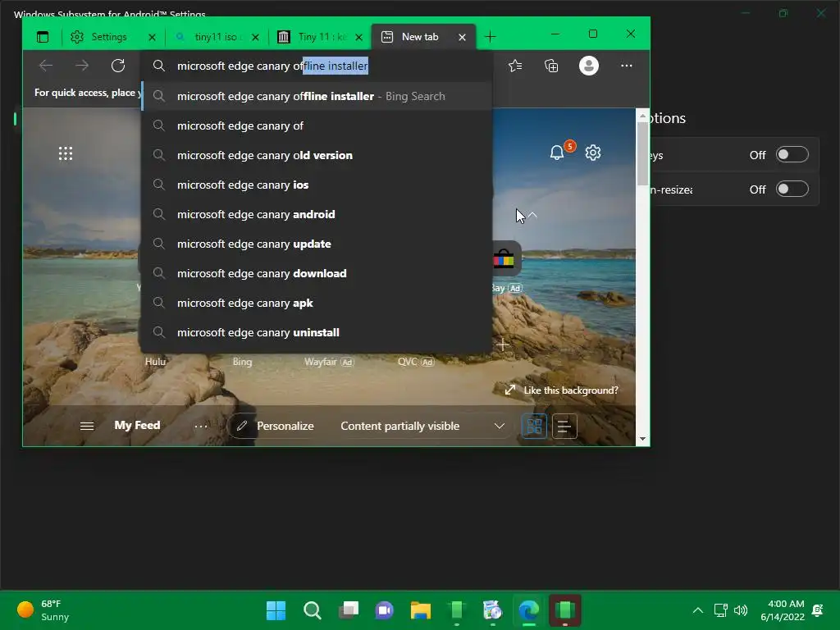
Task: Open the QVC ad quick link
Action: [416, 362]
